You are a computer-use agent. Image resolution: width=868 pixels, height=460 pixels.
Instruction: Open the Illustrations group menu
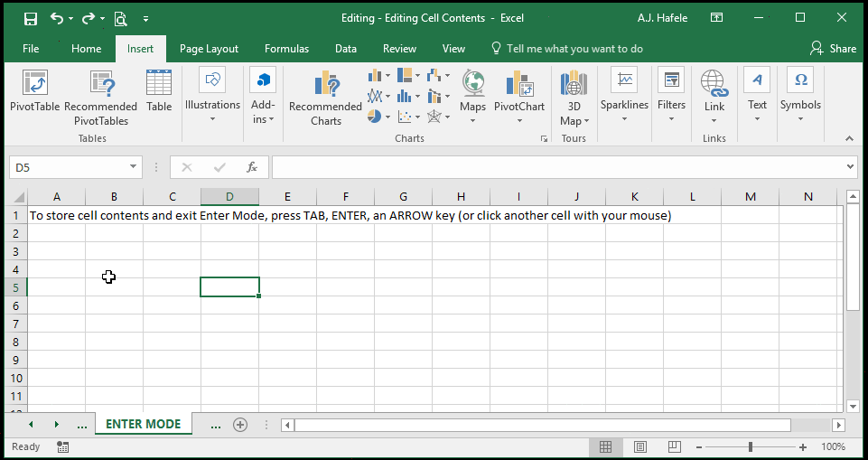[212, 95]
